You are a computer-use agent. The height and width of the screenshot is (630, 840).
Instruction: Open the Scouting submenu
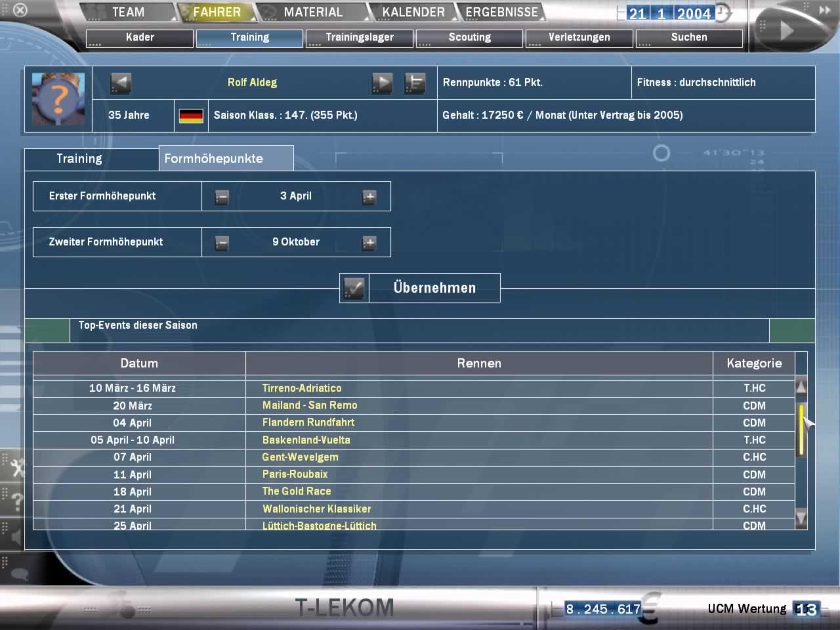pos(469,38)
